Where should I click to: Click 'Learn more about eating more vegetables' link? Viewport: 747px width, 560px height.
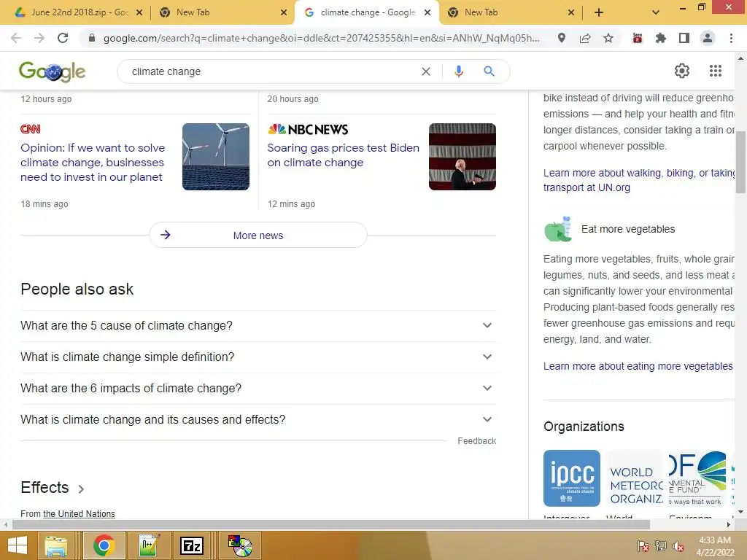tap(638, 366)
